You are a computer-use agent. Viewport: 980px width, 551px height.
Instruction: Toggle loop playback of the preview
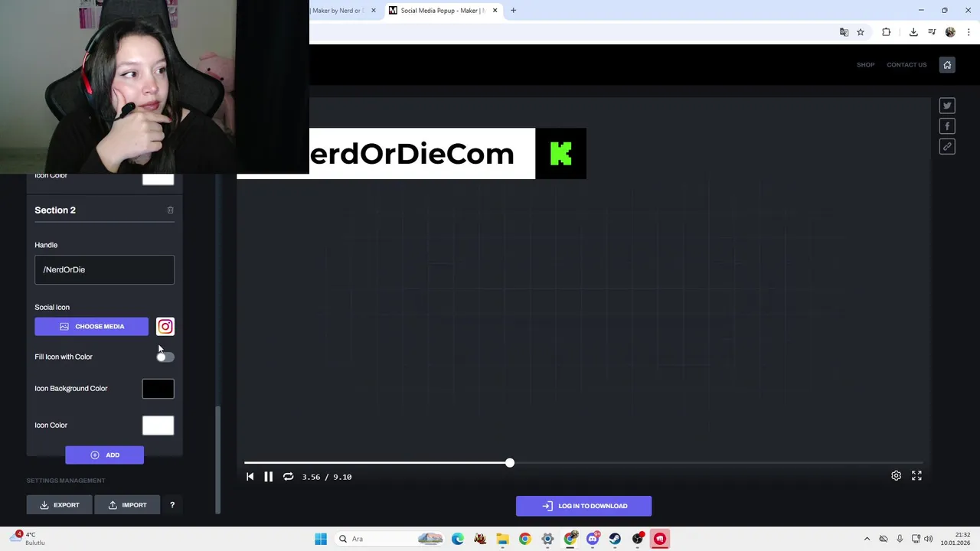[288, 477]
